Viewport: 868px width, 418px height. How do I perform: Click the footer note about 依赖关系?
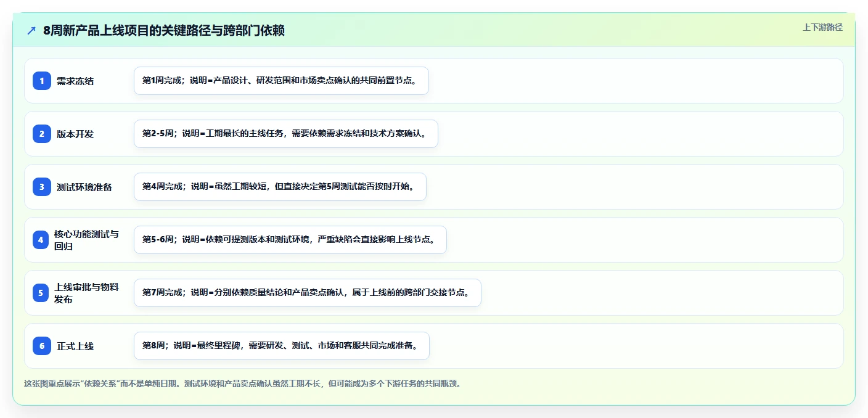(x=242, y=383)
